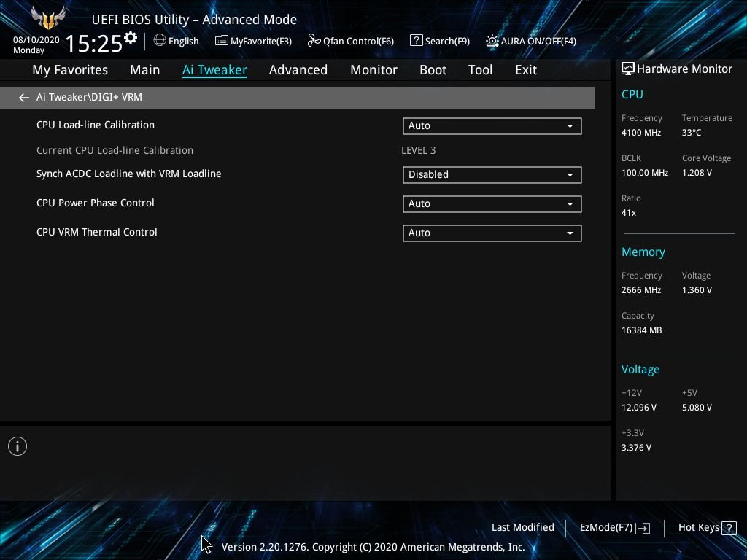Click the Voltage section heading

point(640,370)
